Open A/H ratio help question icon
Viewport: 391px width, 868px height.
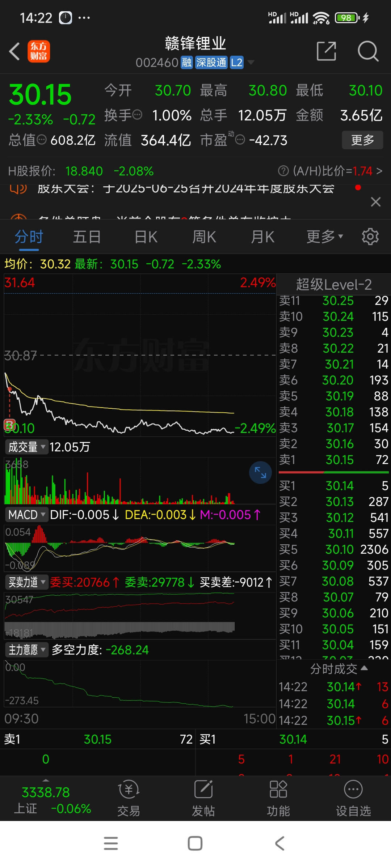283,170
